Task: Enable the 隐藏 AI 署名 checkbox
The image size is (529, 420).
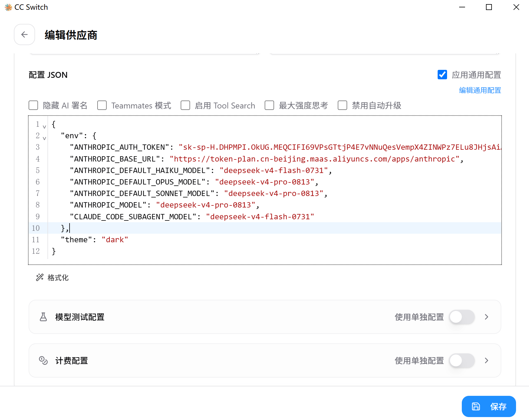Action: click(33, 105)
